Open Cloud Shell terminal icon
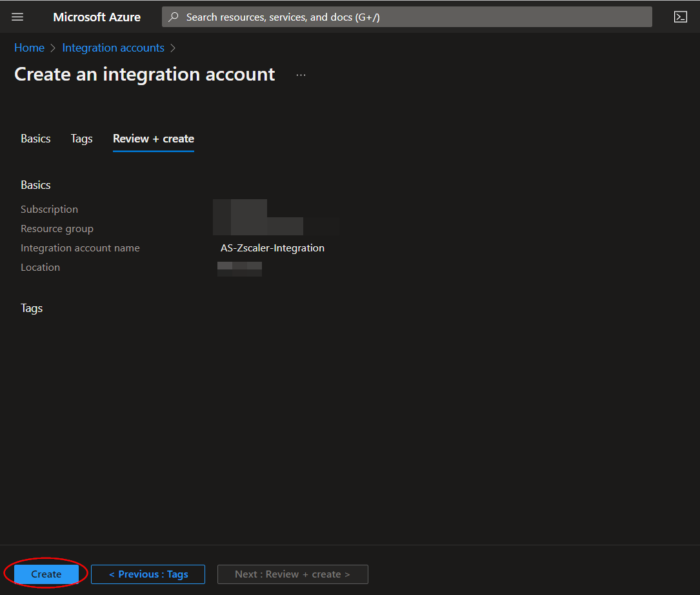 [680, 17]
